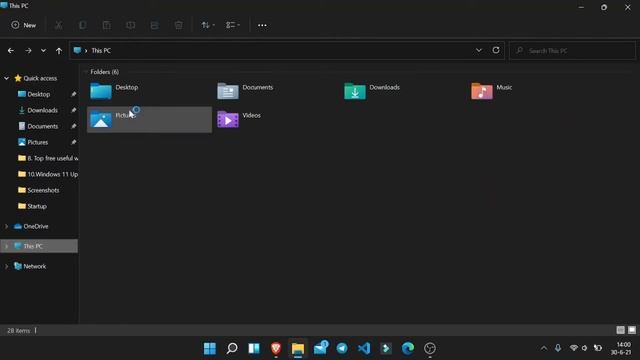The height and width of the screenshot is (360, 640).
Task: Click the Search This PC field
Action: [x=572, y=51]
